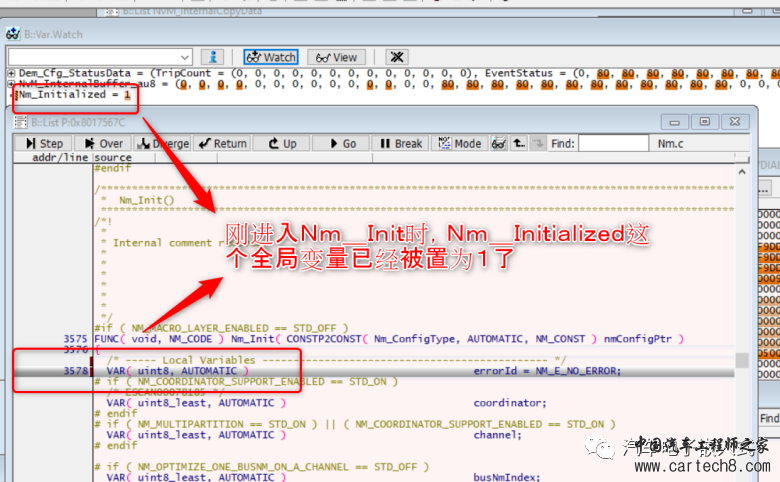Image resolution: width=780 pixels, height=482 pixels.
Task: Click the Break button
Action: coord(400,143)
